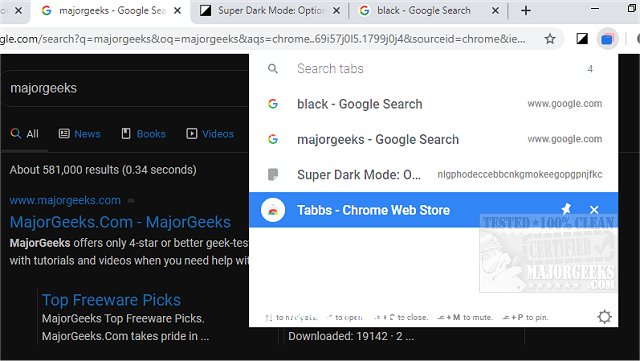Switch to the News search filter

coord(80,134)
